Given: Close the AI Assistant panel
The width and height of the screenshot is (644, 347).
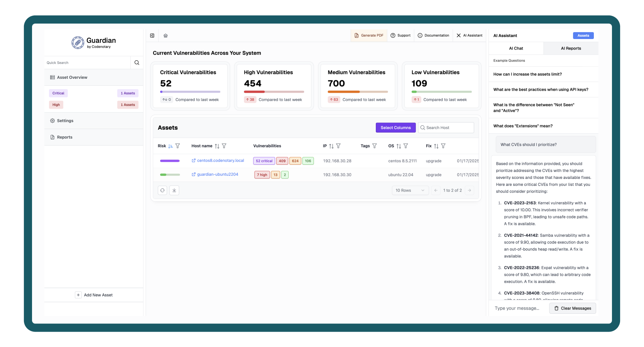Looking at the screenshot, I should tap(459, 36).
